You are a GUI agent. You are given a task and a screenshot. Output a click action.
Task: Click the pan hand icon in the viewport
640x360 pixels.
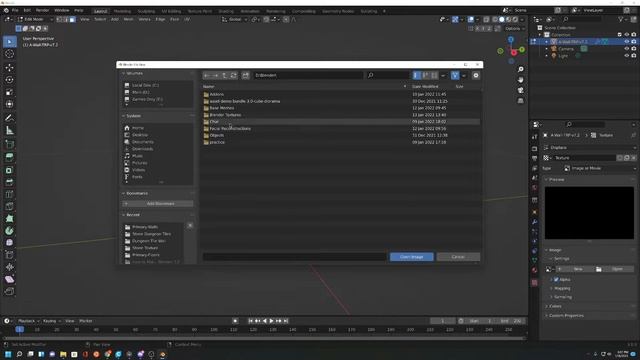pyautogui.click(x=521, y=80)
